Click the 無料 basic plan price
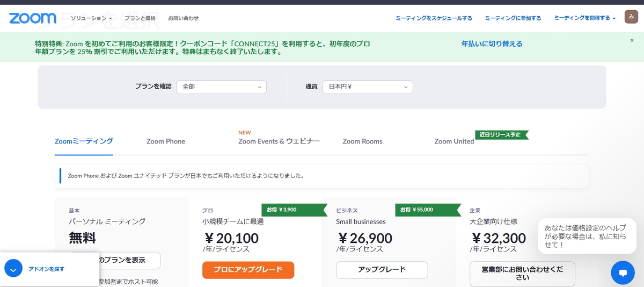The image size is (644, 287). pos(82,238)
